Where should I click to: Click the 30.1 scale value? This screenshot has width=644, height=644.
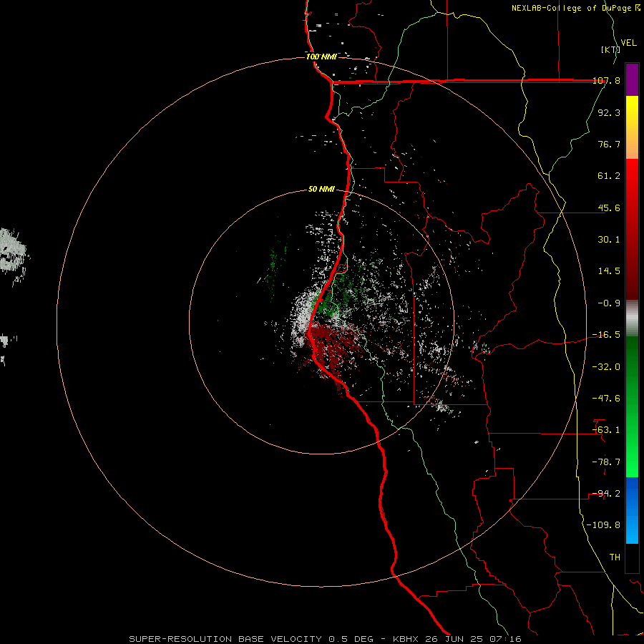coord(609,240)
